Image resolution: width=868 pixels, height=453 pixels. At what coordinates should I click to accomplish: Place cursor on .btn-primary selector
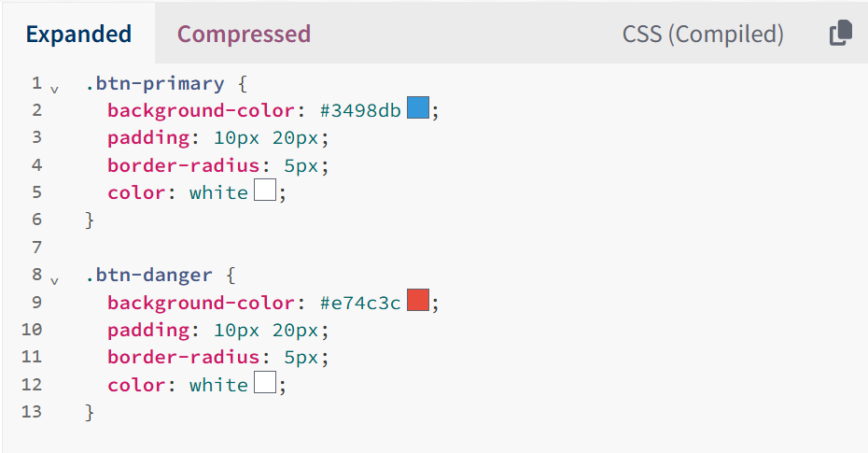click(x=155, y=84)
